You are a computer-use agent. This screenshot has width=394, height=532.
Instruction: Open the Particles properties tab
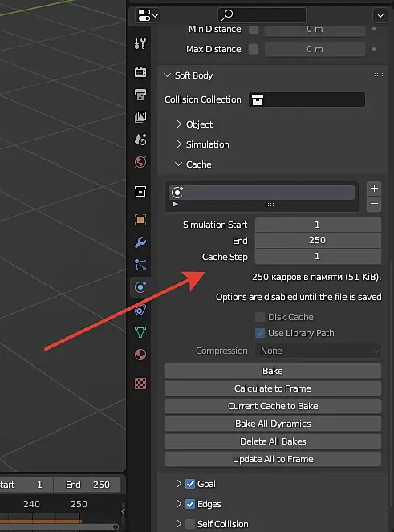(140, 265)
